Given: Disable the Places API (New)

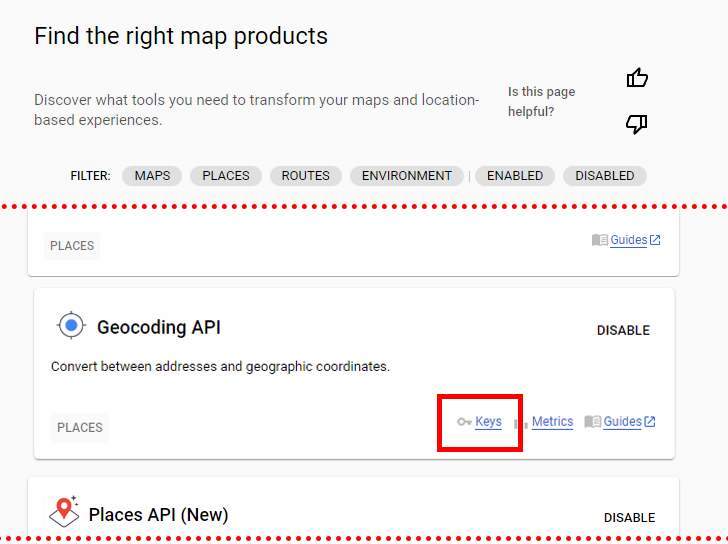Looking at the screenshot, I should point(629,518).
